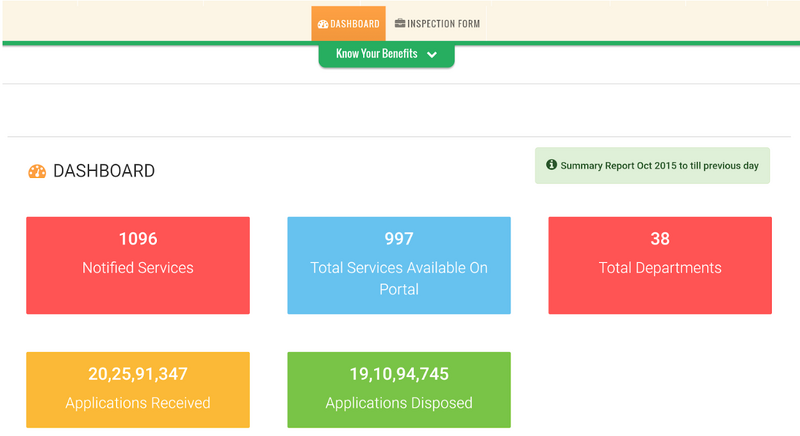
Task: Select the Notified Services label on the red card
Action: point(138,268)
